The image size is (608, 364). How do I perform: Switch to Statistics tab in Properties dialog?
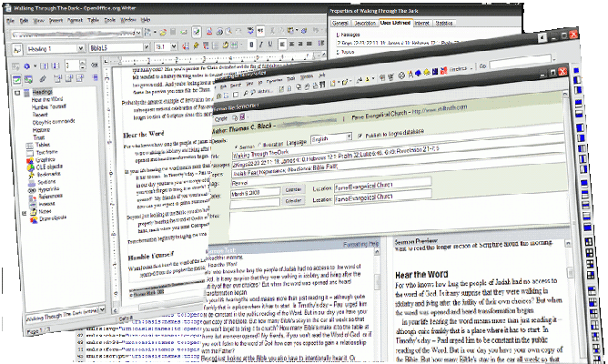tap(443, 24)
